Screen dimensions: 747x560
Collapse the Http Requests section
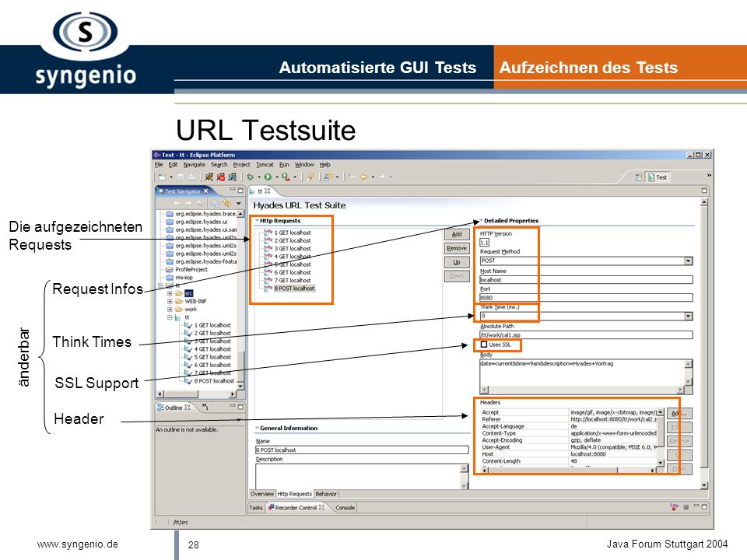coord(257,220)
